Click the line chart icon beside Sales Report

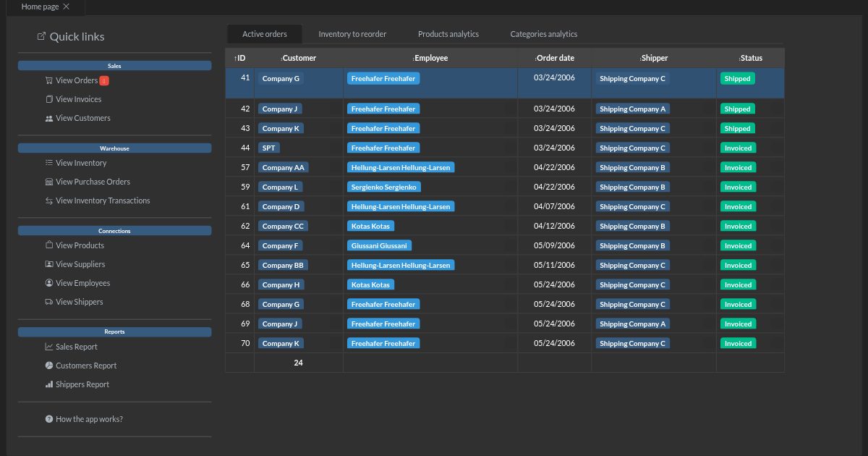(49, 347)
